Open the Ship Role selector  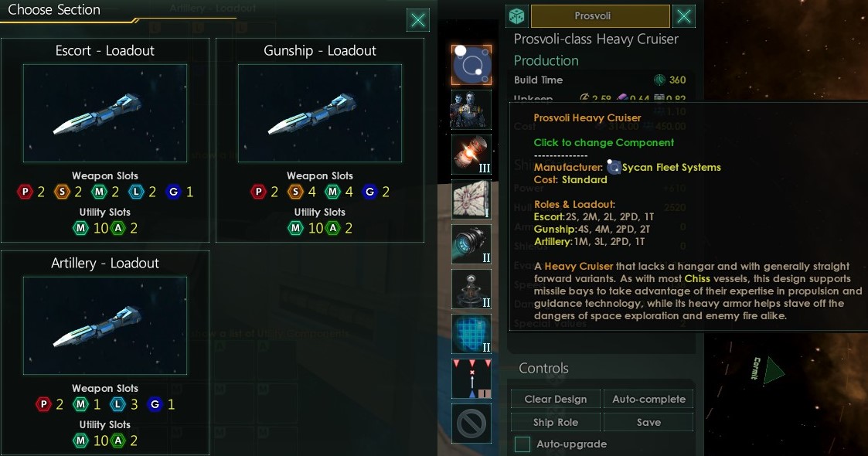(555, 422)
